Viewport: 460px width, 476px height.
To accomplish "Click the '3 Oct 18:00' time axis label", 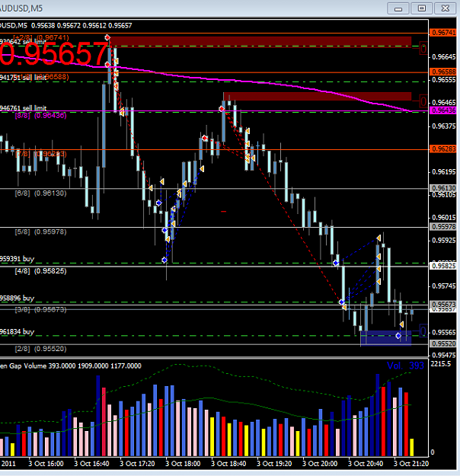I will pos(183,464).
